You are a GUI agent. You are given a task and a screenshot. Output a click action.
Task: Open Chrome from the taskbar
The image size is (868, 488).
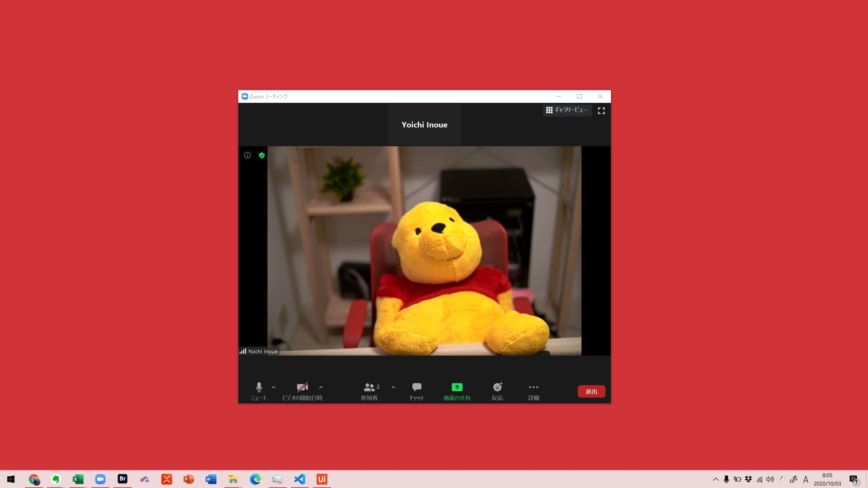tap(34, 479)
